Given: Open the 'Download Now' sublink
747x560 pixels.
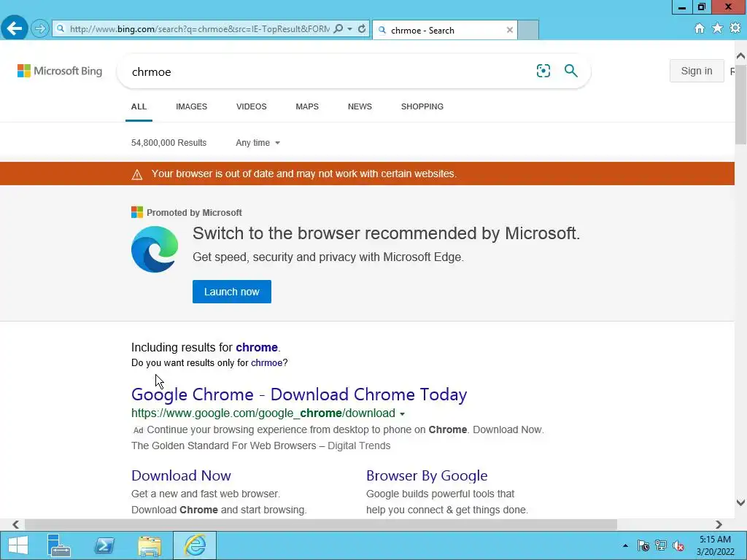Looking at the screenshot, I should (181, 475).
